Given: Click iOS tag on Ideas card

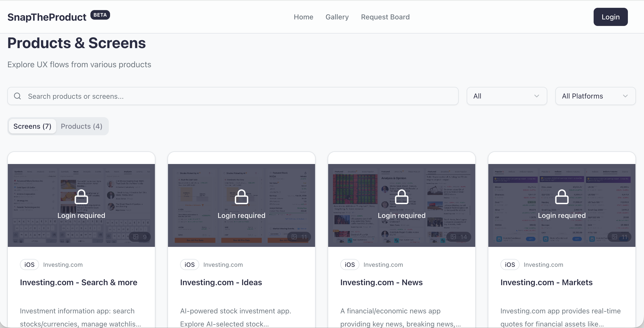Looking at the screenshot, I should click(189, 265).
